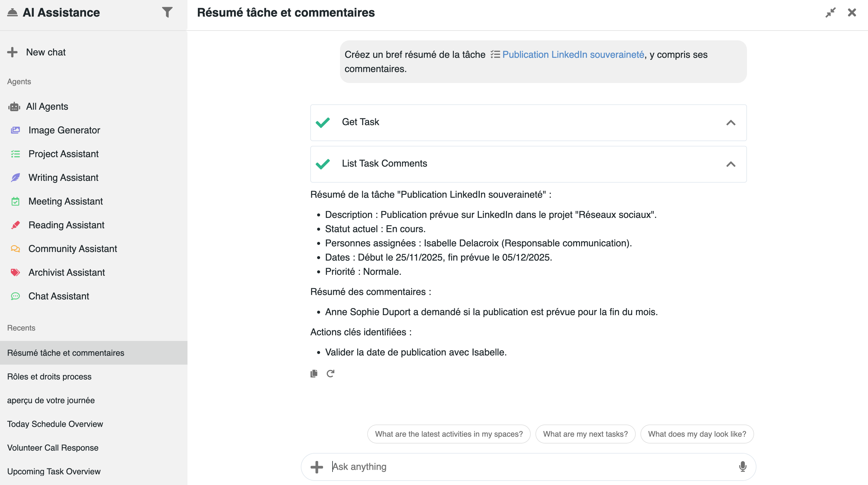Screen dimensions: 868x485
Task: Click the microphone voice input icon
Action: [x=742, y=467]
